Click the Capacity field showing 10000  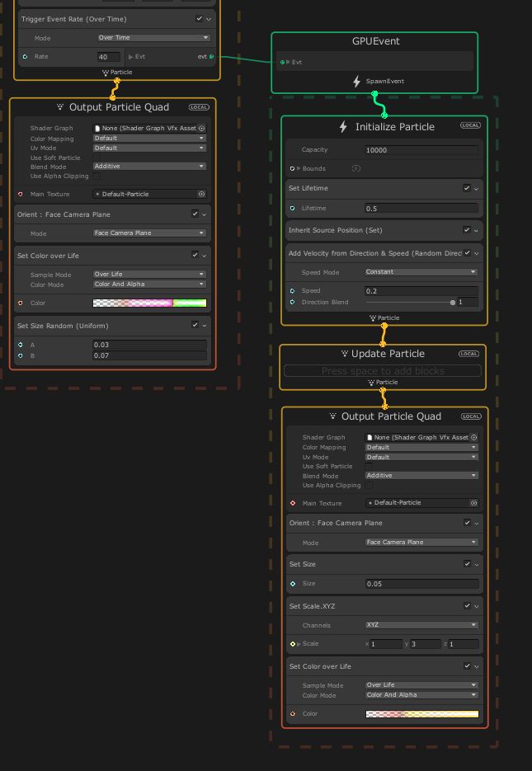click(421, 150)
